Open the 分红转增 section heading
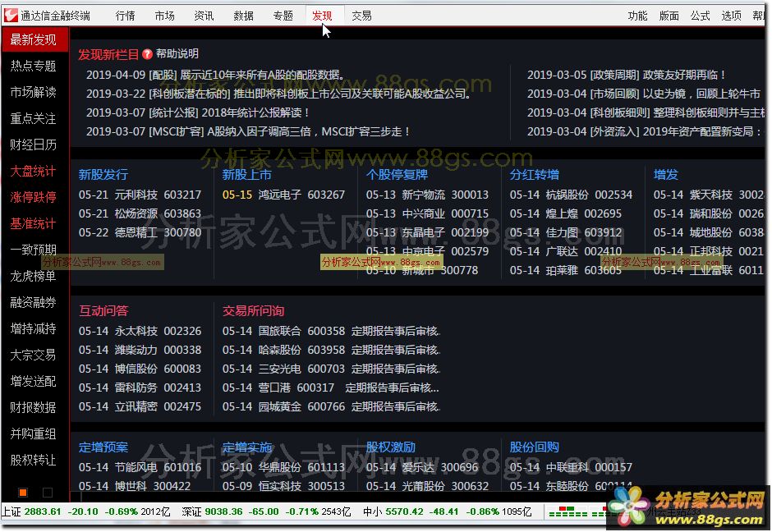Image resolution: width=772 pixels, height=532 pixels. tap(534, 174)
